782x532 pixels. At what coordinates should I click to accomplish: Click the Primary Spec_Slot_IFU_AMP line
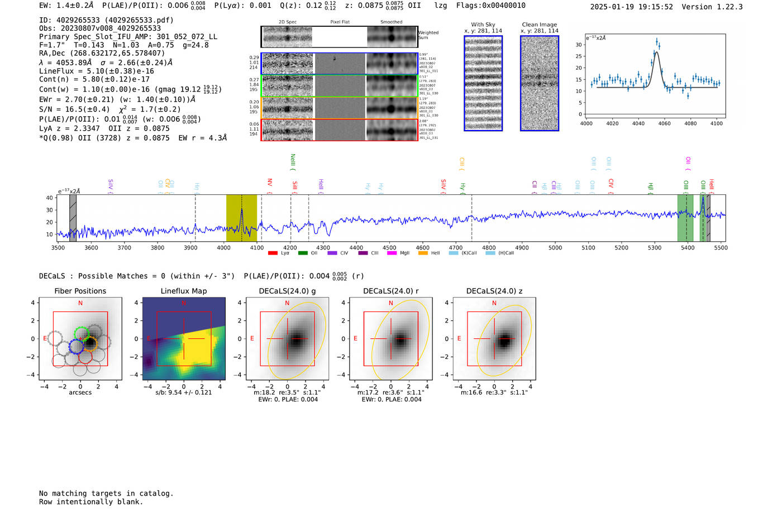pos(128,37)
